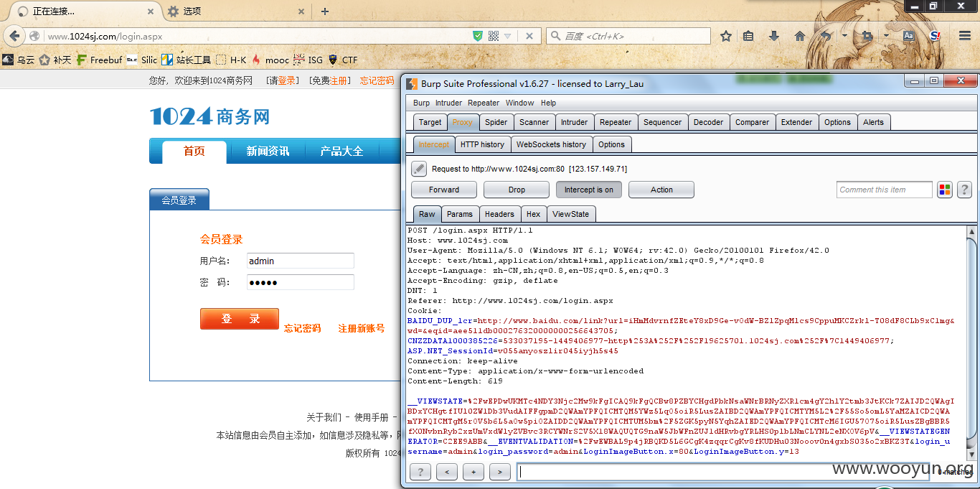The width and height of the screenshot is (980, 489).
Task: Open the 乌云 bookmark
Action: [x=18, y=60]
